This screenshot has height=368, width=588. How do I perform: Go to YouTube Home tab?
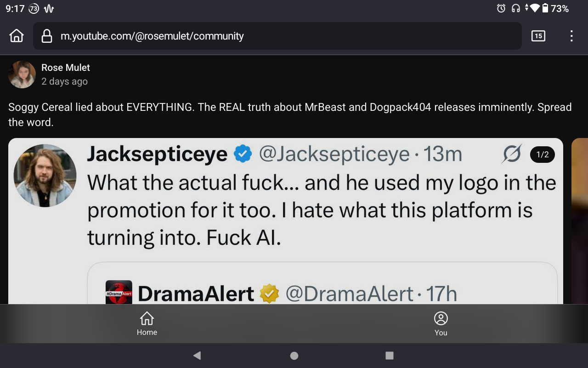[147, 324]
